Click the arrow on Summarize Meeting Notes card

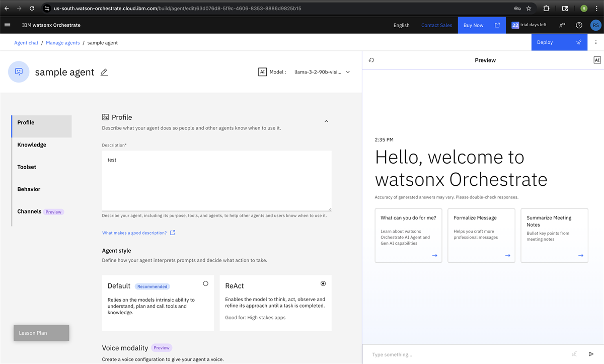click(x=580, y=255)
